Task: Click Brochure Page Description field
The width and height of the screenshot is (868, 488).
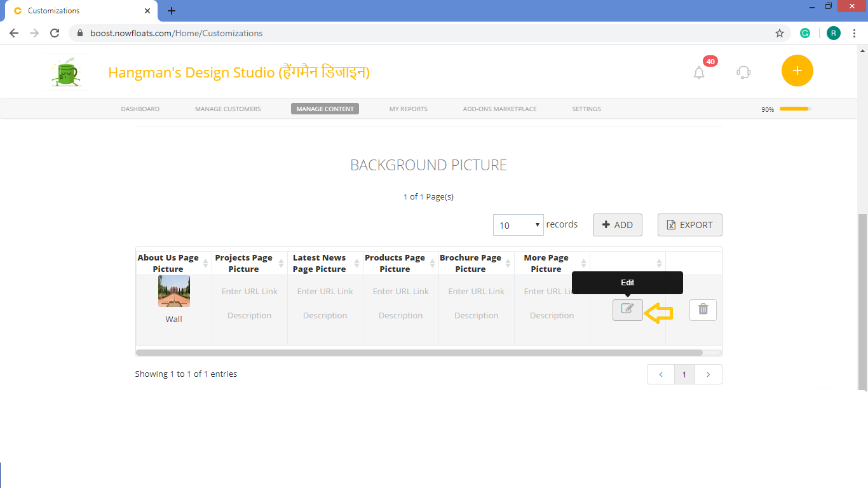Action: tap(476, 315)
